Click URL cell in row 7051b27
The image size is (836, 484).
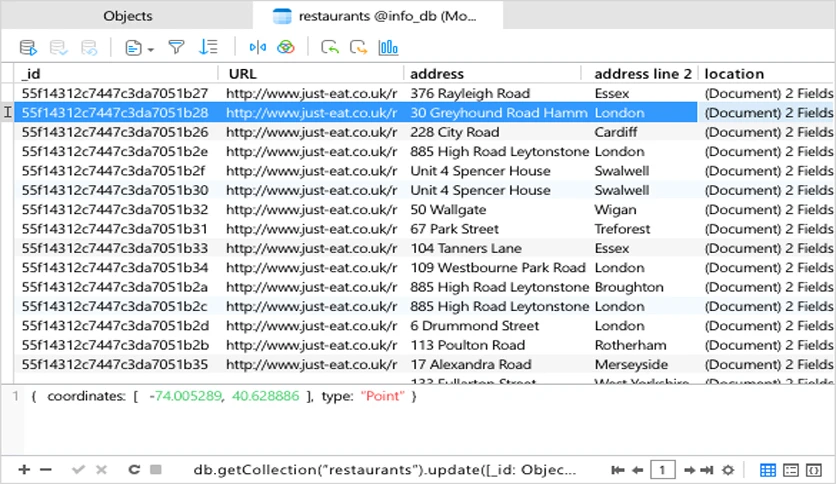[311, 93]
